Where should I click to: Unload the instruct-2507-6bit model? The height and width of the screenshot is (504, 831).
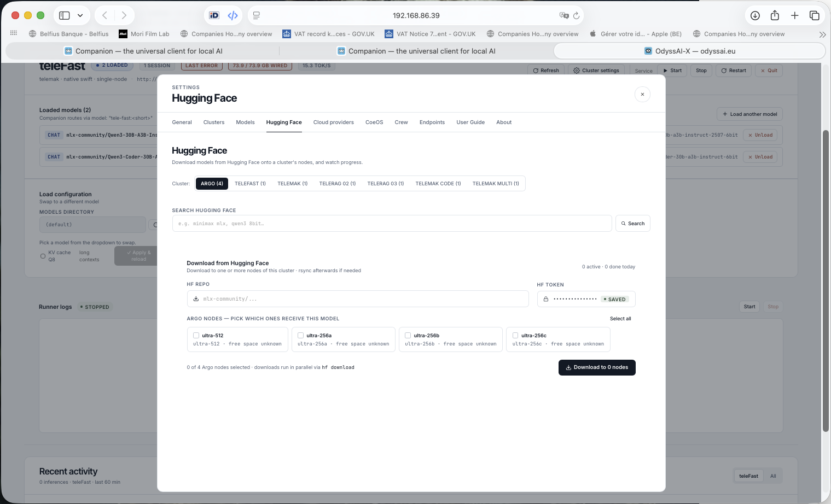(x=760, y=135)
